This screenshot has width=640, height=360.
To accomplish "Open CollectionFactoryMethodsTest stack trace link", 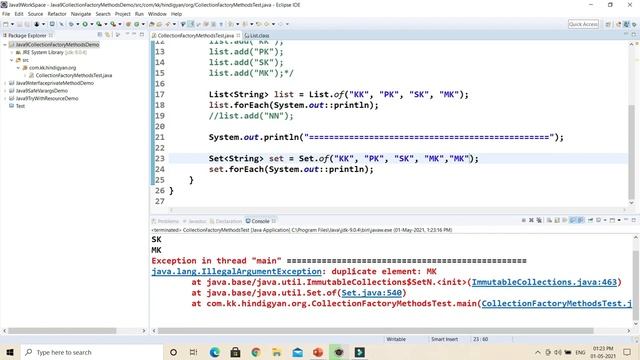I will click(556, 303).
